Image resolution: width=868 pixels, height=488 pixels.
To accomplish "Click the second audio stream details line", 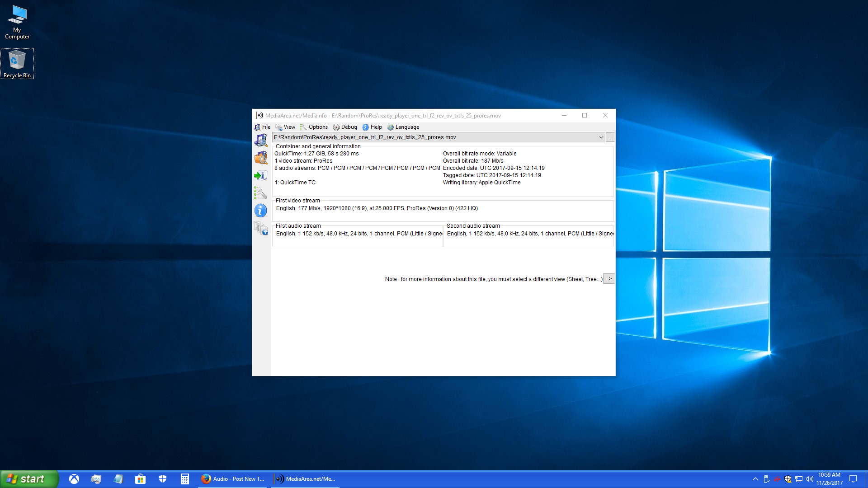I will tap(530, 234).
